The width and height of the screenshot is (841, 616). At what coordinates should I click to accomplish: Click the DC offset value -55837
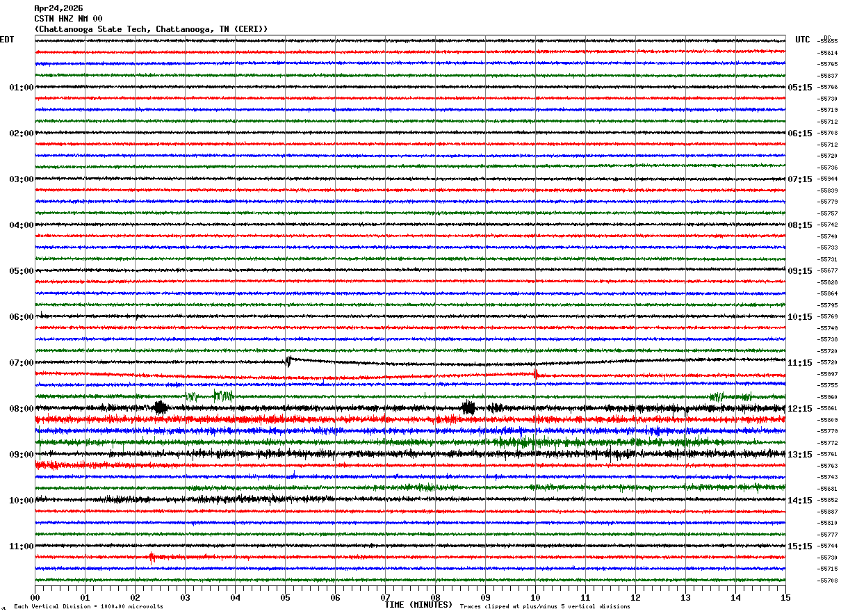point(828,76)
